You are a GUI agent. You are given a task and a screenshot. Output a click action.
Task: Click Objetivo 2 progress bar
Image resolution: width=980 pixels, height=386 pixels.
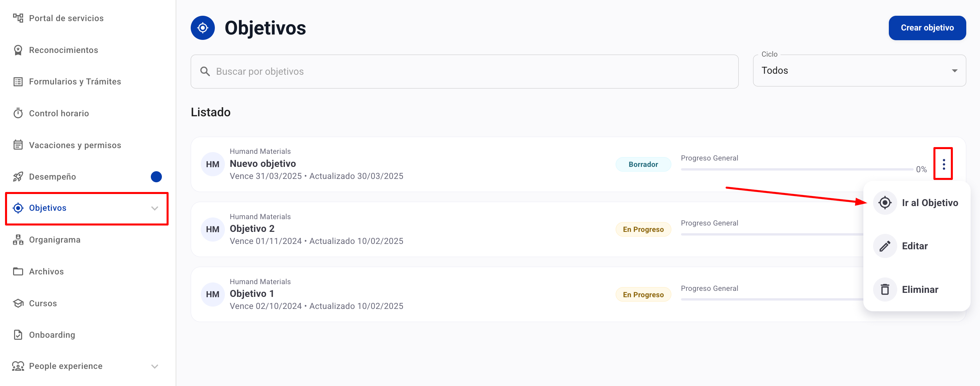(x=772, y=234)
